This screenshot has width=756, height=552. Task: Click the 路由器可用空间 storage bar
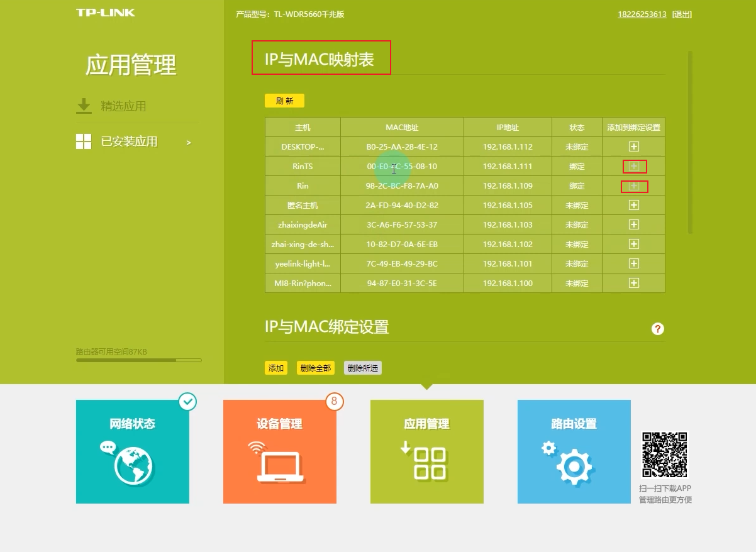point(139,360)
